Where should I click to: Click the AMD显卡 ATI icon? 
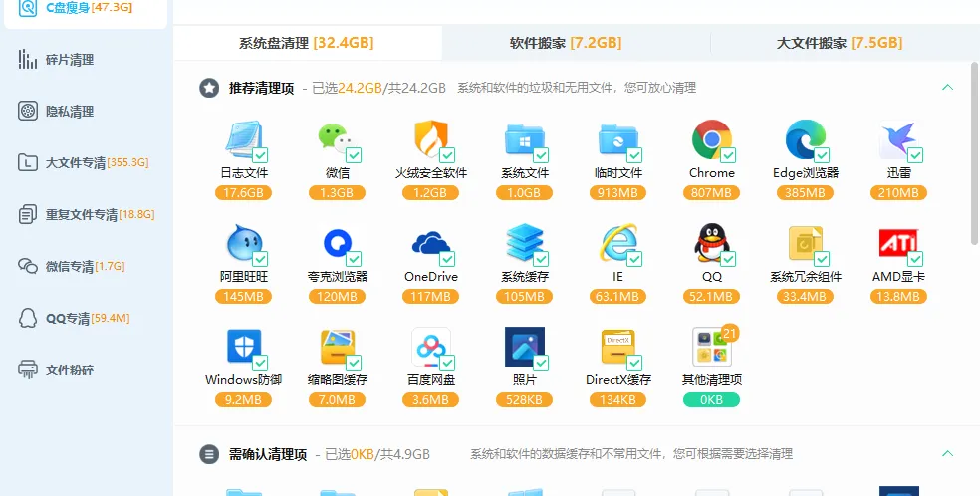pyautogui.click(x=899, y=244)
